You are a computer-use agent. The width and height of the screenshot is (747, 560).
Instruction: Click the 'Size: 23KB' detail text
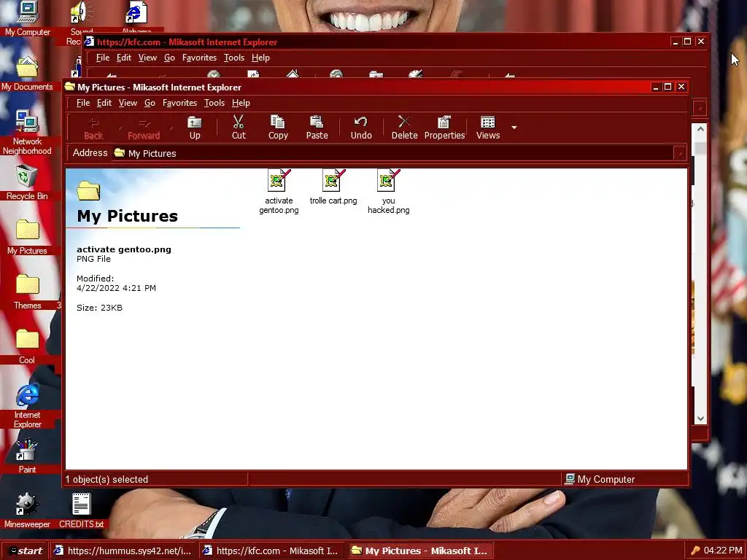[99, 308]
